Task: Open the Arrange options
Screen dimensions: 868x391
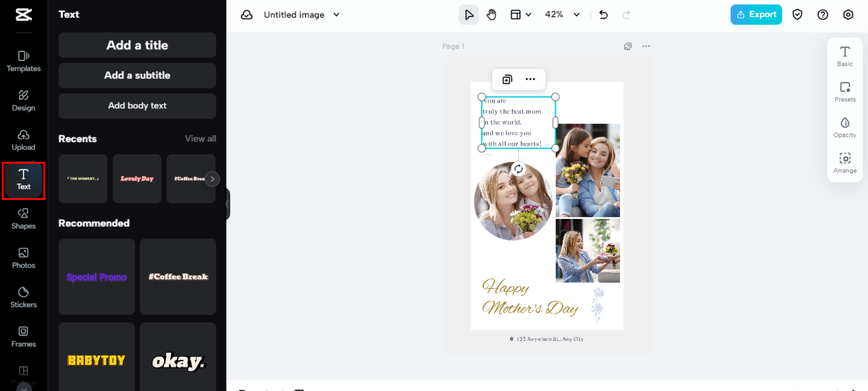Action: click(845, 163)
